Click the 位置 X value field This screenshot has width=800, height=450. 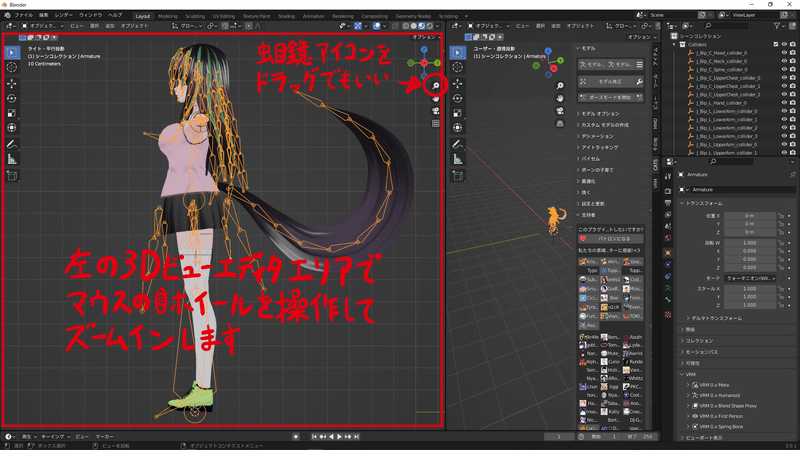click(x=749, y=216)
